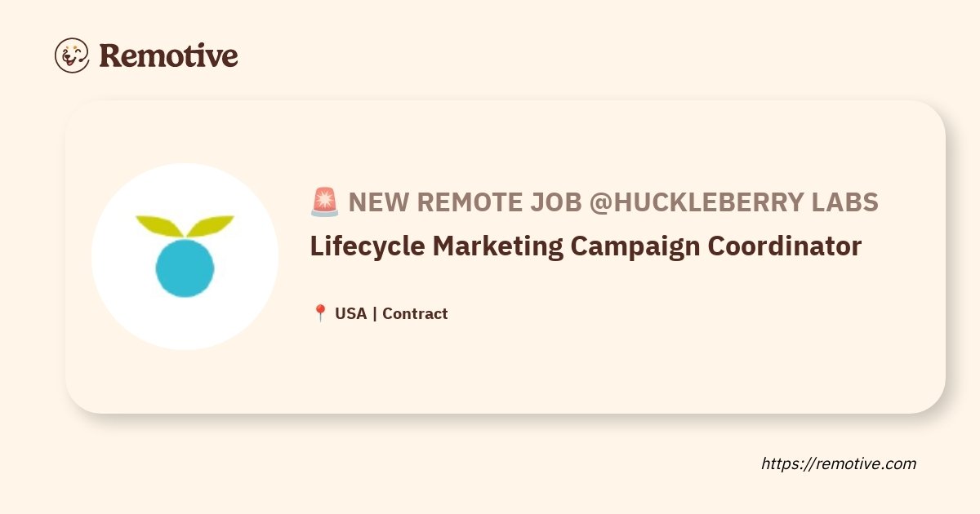Click the red siren emoji icon

tap(324, 202)
